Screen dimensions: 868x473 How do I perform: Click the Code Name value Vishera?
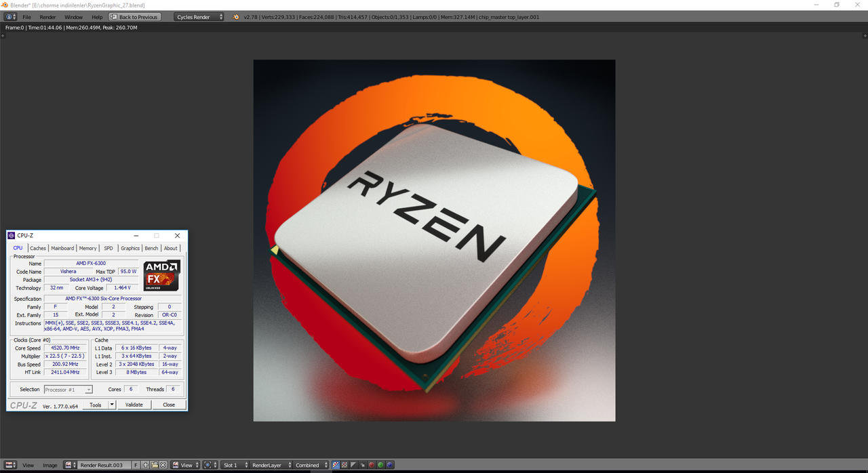click(68, 271)
